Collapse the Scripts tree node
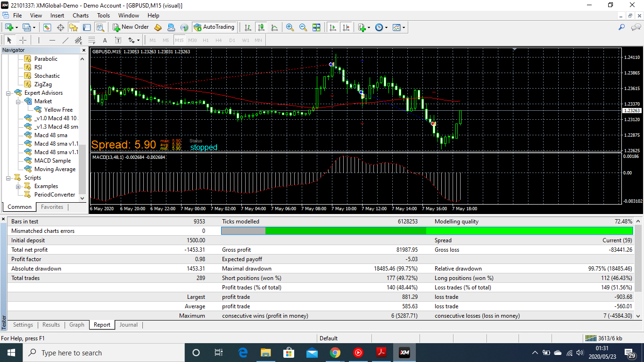644x362 pixels. coord(8,178)
